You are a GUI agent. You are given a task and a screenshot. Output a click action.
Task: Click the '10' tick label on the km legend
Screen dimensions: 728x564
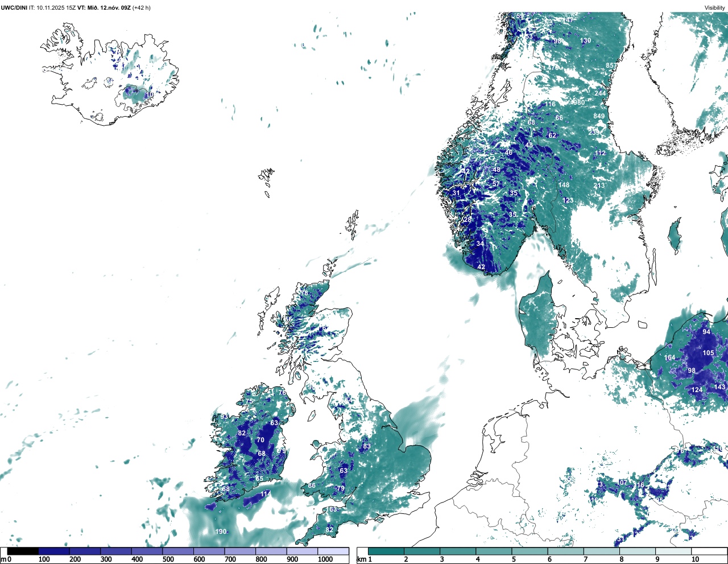point(696,559)
